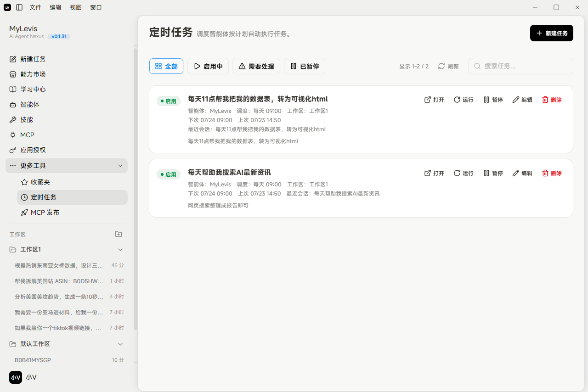This screenshot has height=392, width=588.
Task: Click 打开 for the AI最新资讯 task
Action: 434,173
